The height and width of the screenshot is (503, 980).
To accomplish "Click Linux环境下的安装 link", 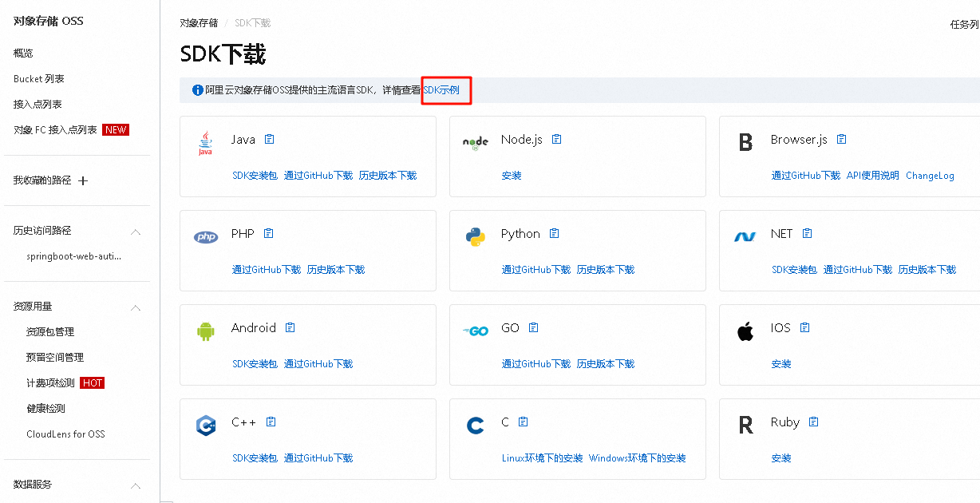I will point(543,457).
